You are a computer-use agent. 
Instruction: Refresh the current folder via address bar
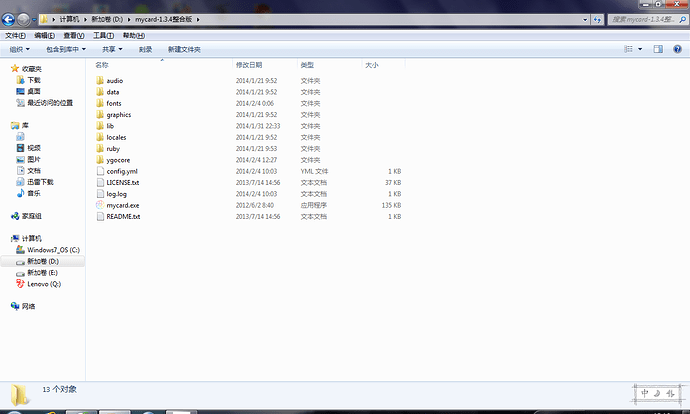point(597,19)
